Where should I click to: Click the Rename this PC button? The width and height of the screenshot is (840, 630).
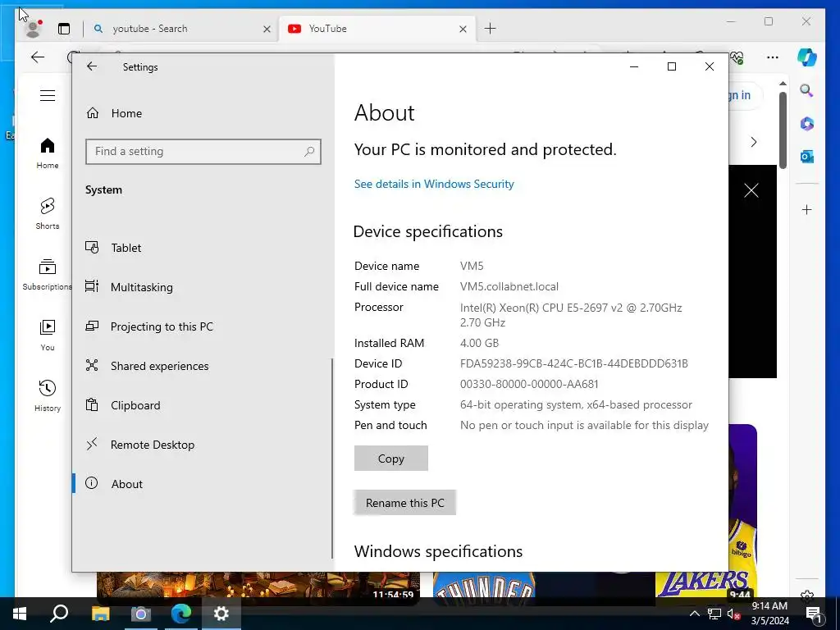pos(405,503)
